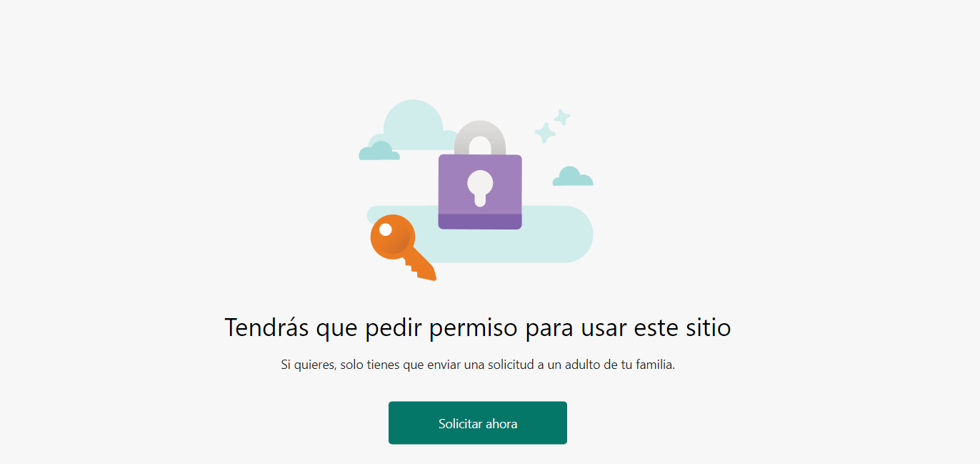Click the pill-shaped pale cloud under the lock

500,235
